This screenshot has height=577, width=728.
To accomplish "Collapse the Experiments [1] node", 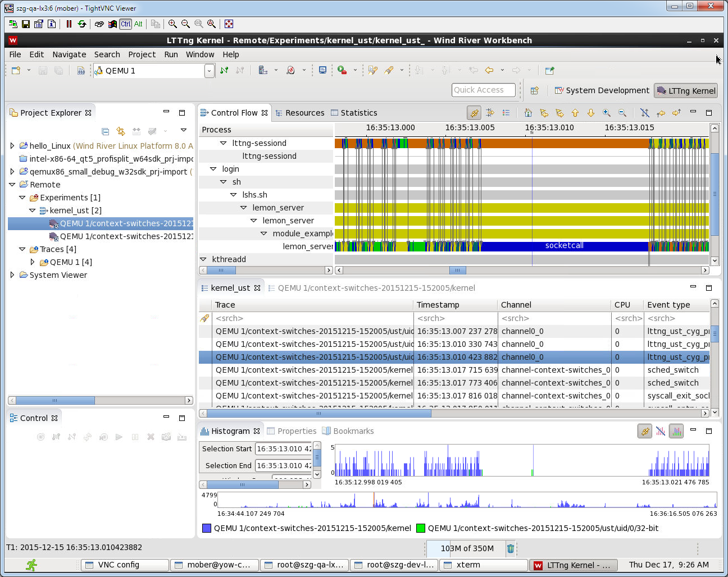I will pyautogui.click(x=22, y=198).
